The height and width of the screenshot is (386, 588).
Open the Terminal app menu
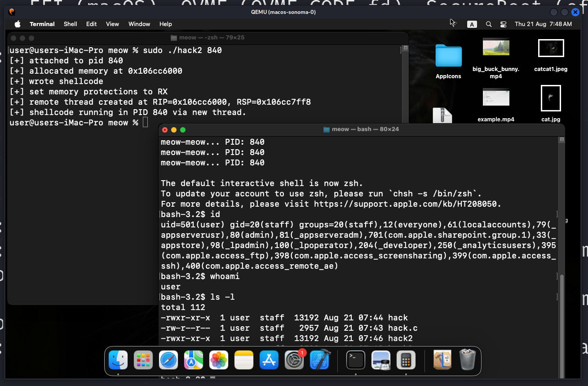click(42, 24)
